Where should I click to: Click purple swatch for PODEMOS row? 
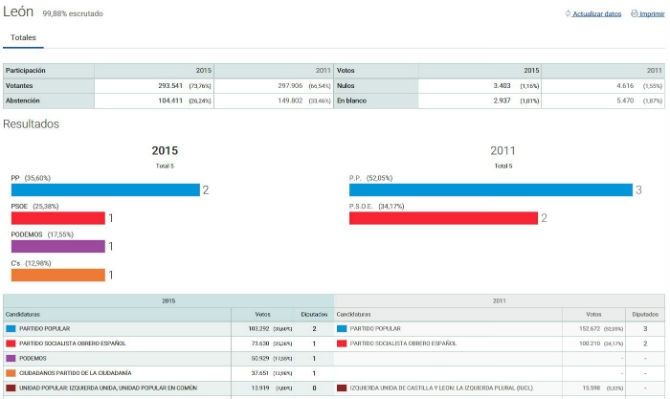coord(11,358)
